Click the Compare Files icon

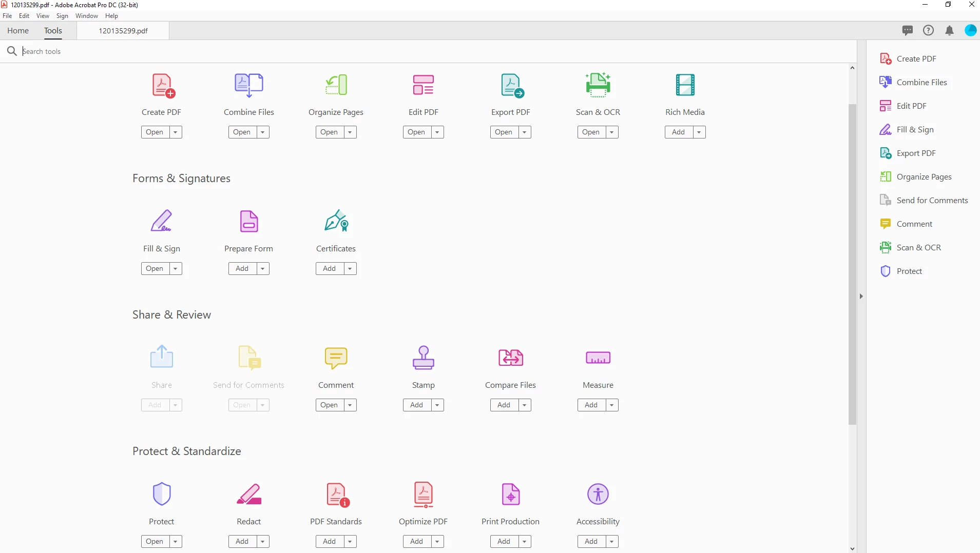pos(511,358)
